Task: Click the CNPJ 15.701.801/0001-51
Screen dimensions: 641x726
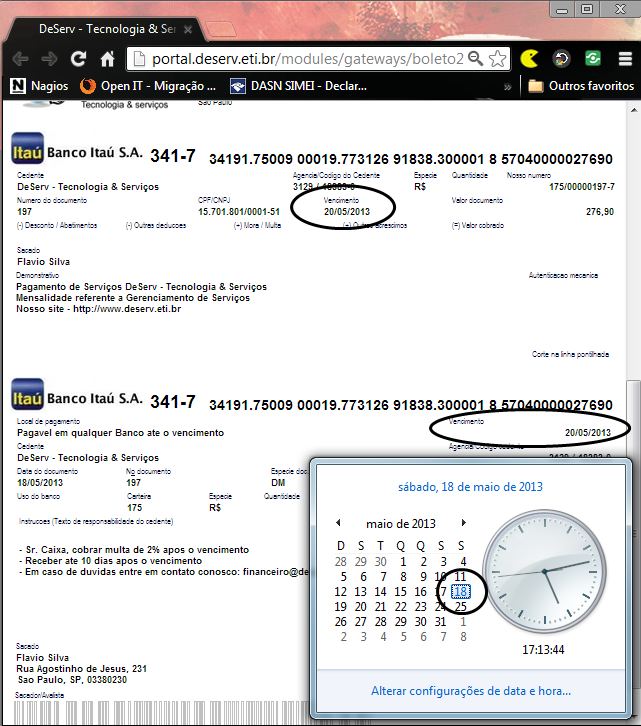Action: tap(239, 212)
